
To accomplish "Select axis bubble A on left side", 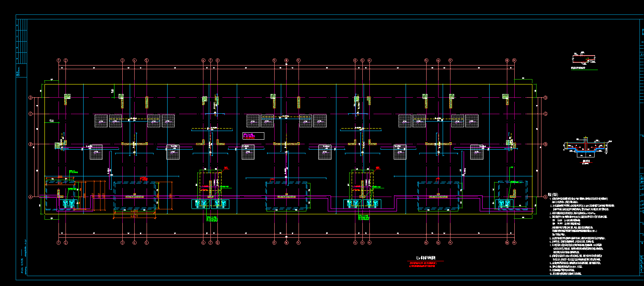I will [30, 197].
